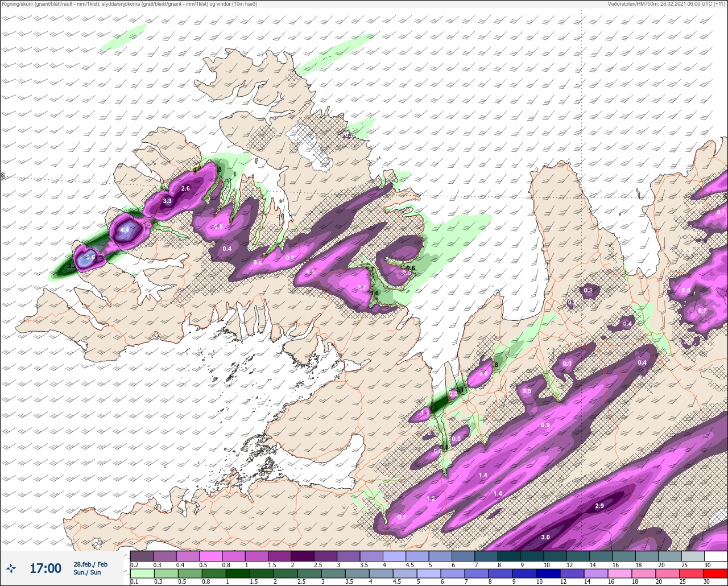
Task: Click the 1.2 precipitation value on the map
Action: point(431,498)
